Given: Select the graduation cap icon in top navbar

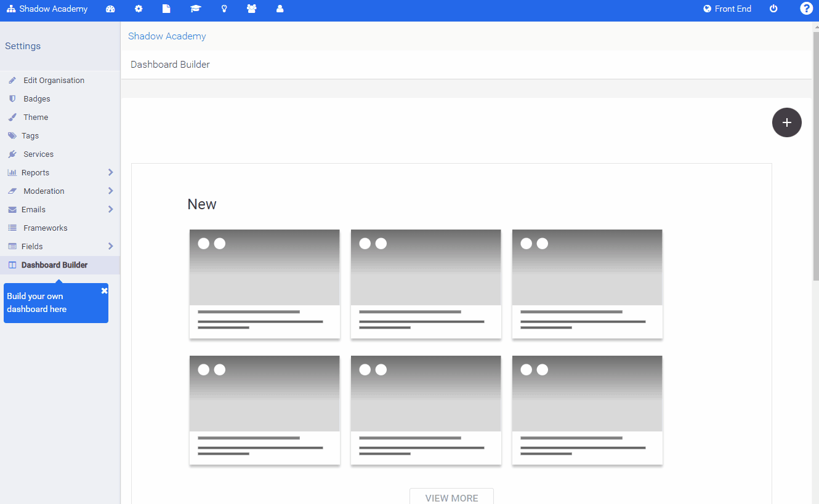Looking at the screenshot, I should point(195,9).
